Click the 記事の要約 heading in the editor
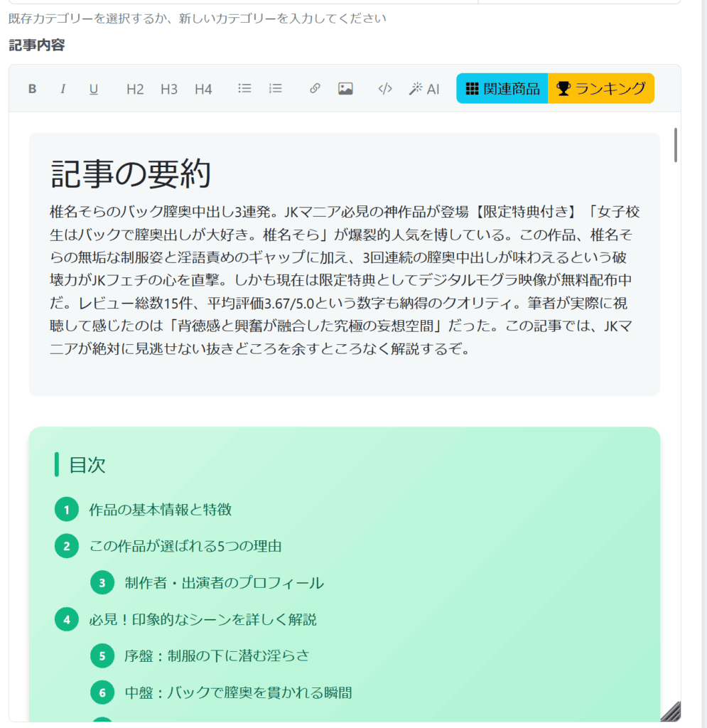 [131, 173]
